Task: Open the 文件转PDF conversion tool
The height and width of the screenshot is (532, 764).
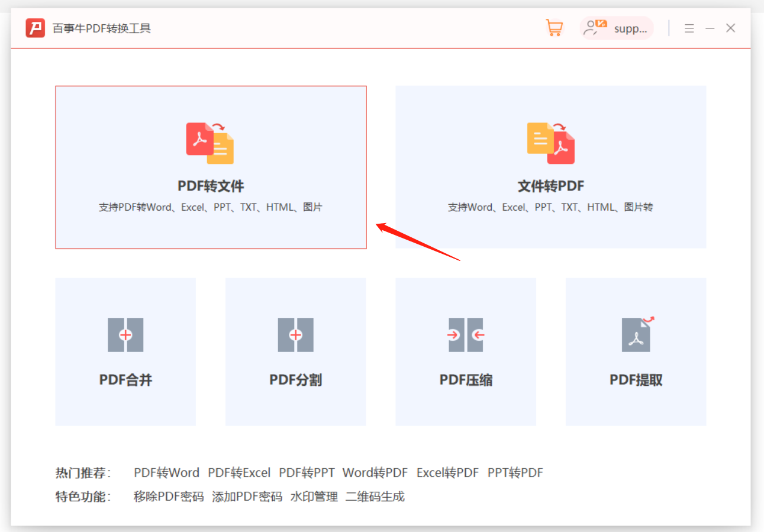Action: tap(550, 167)
